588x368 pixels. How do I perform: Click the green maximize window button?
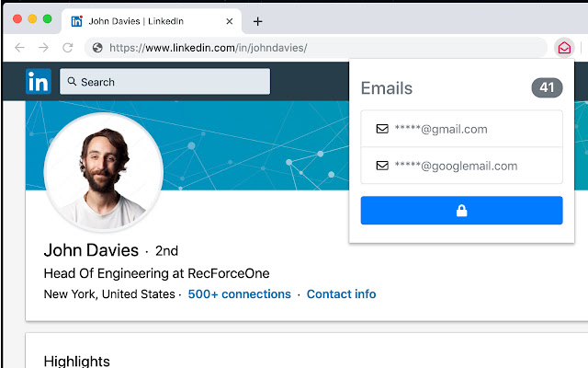click(47, 18)
